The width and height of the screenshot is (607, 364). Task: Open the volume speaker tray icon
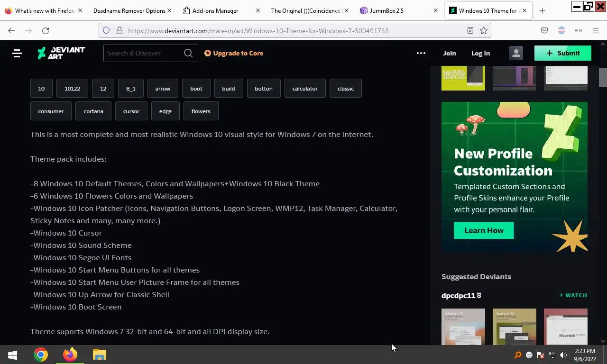563,355
